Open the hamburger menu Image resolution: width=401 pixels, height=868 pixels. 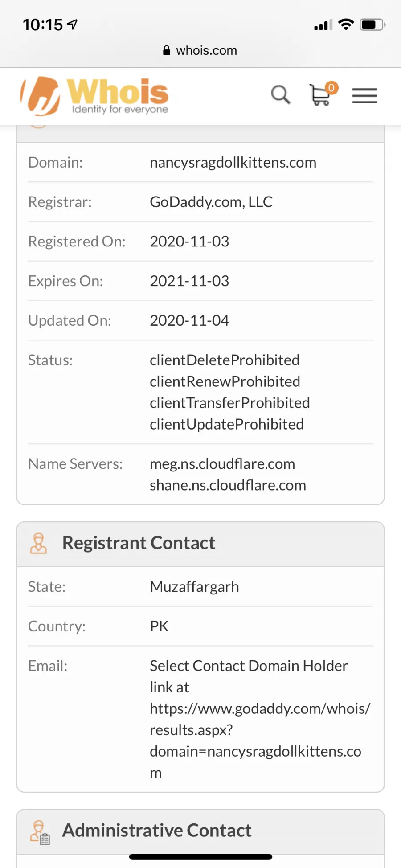click(364, 96)
